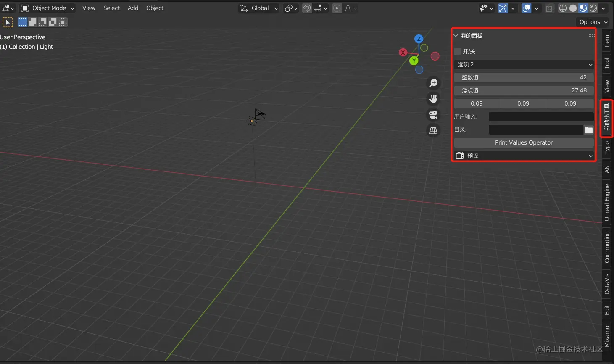Open object type visibility eye dropdown
Screen dimensions: 614x364
[x=486, y=8]
